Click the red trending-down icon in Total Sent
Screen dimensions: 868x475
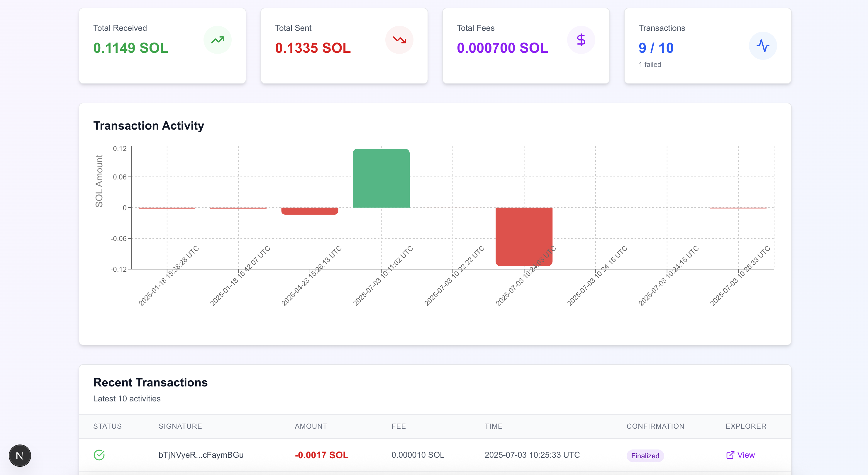pyautogui.click(x=399, y=40)
